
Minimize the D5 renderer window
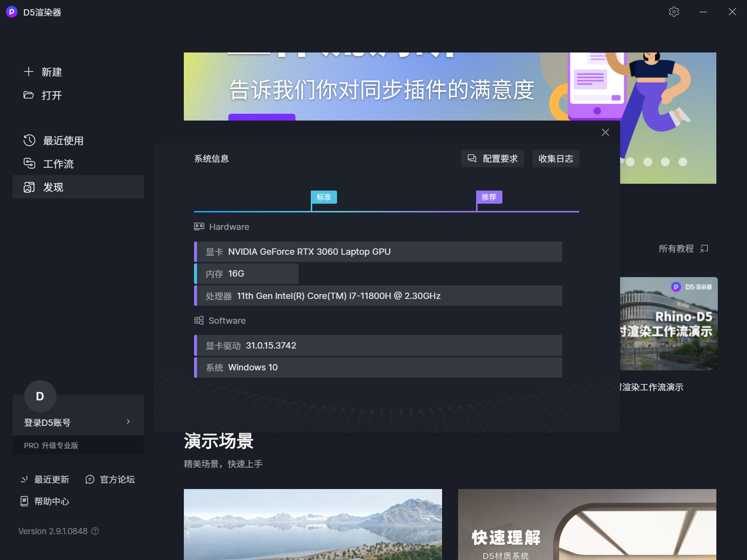pos(703,12)
